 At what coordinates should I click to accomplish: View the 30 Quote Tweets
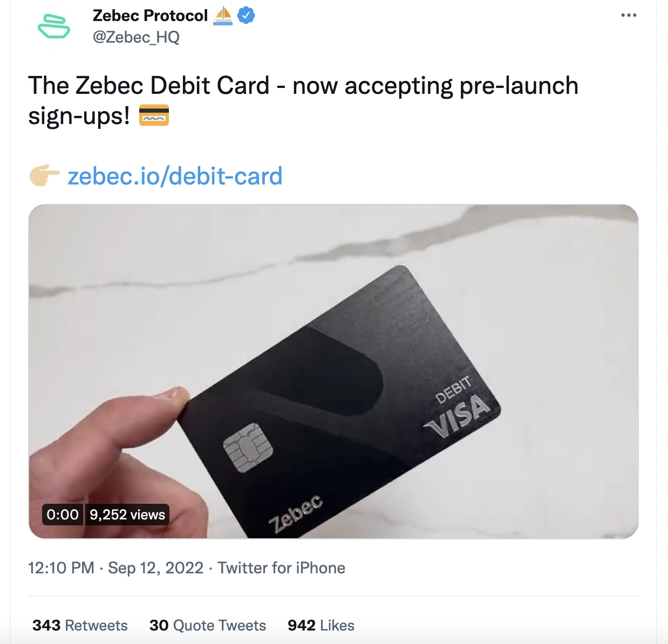[208, 625]
